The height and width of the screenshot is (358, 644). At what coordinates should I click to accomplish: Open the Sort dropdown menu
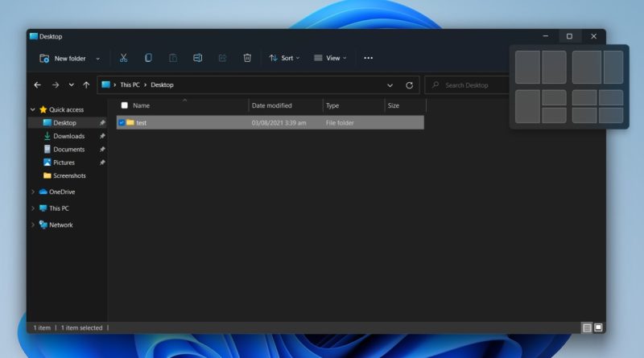(284, 58)
